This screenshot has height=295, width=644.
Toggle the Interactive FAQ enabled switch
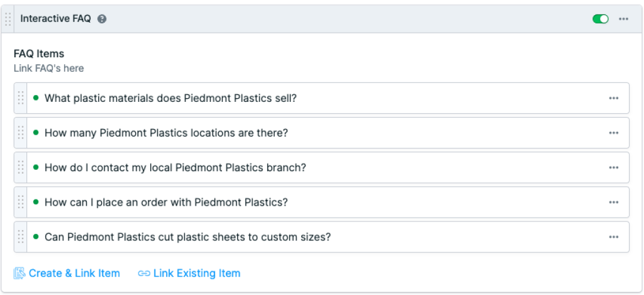(601, 19)
